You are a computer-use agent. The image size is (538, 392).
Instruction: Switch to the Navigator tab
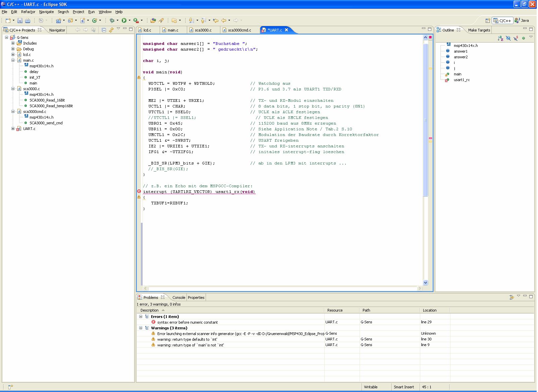coord(57,30)
